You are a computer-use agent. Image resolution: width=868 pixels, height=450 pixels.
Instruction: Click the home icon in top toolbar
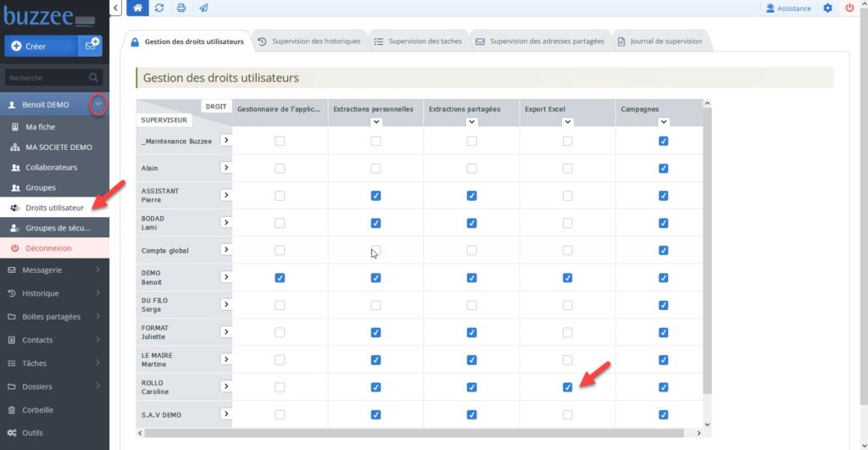137,8
